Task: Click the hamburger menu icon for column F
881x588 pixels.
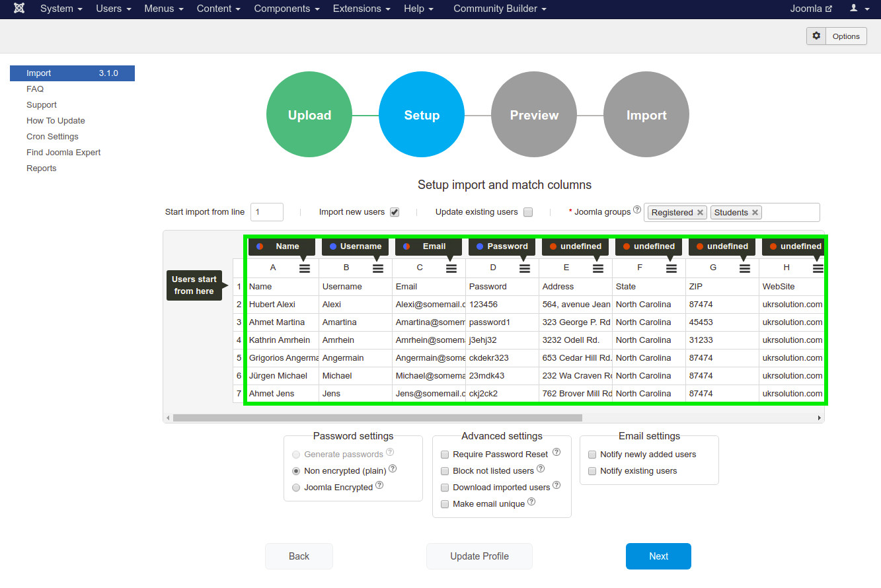Action: 671,268
